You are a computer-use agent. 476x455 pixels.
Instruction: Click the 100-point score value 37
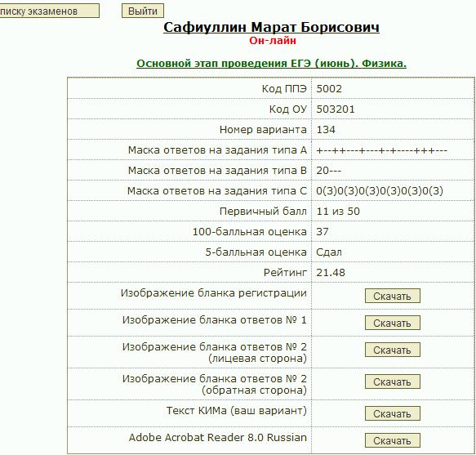click(x=323, y=231)
